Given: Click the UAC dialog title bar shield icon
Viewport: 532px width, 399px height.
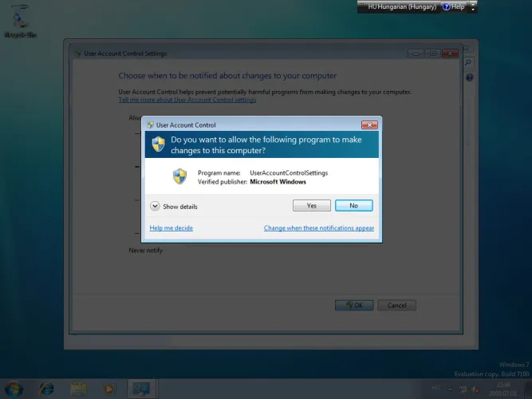Looking at the screenshot, I should (x=150, y=125).
